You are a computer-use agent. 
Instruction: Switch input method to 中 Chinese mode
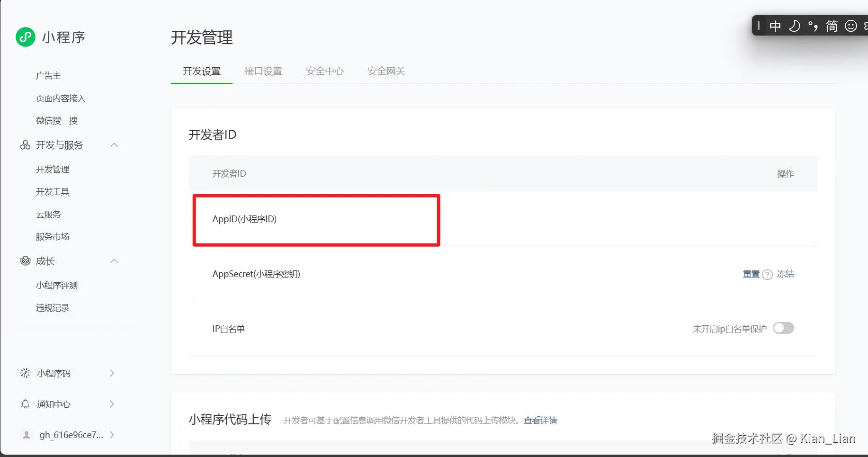coord(775,26)
